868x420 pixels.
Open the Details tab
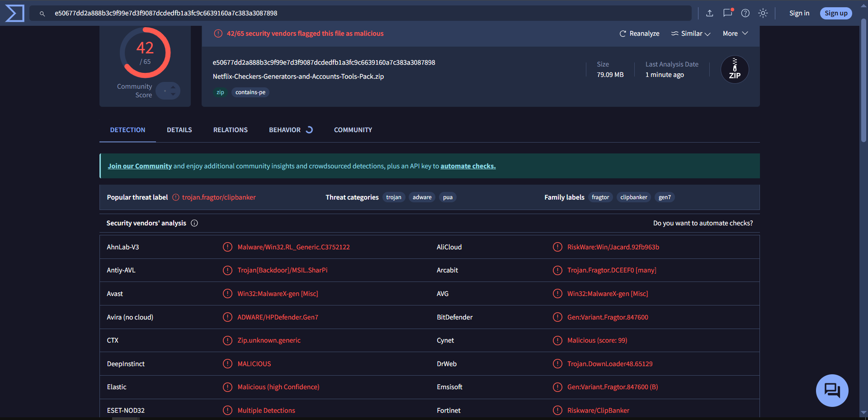pyautogui.click(x=179, y=130)
